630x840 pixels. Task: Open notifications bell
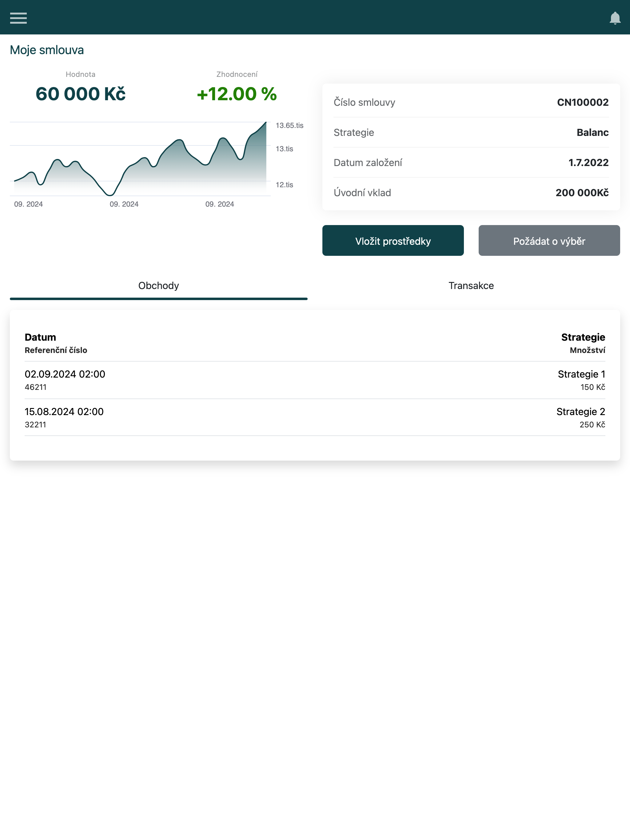pos(615,18)
